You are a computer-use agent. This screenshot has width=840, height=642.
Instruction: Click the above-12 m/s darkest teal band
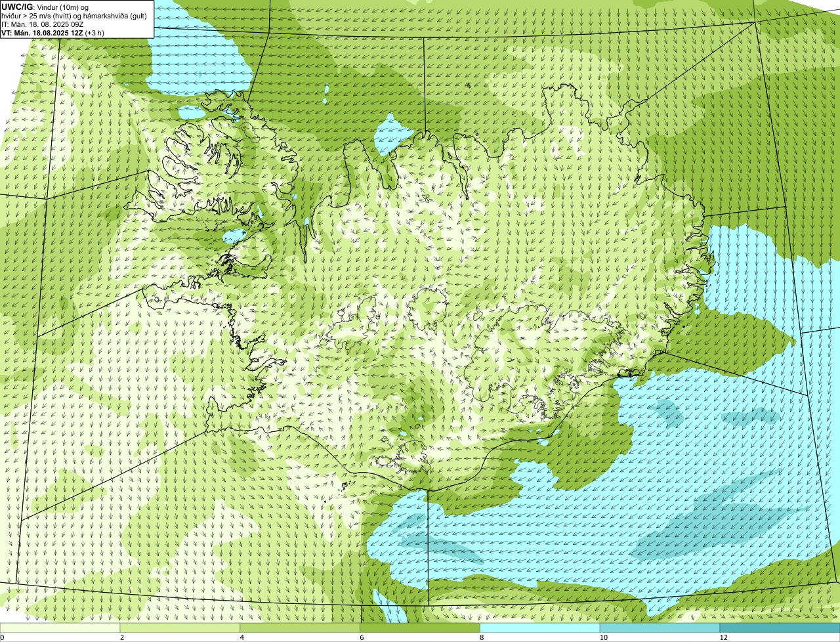point(780,628)
